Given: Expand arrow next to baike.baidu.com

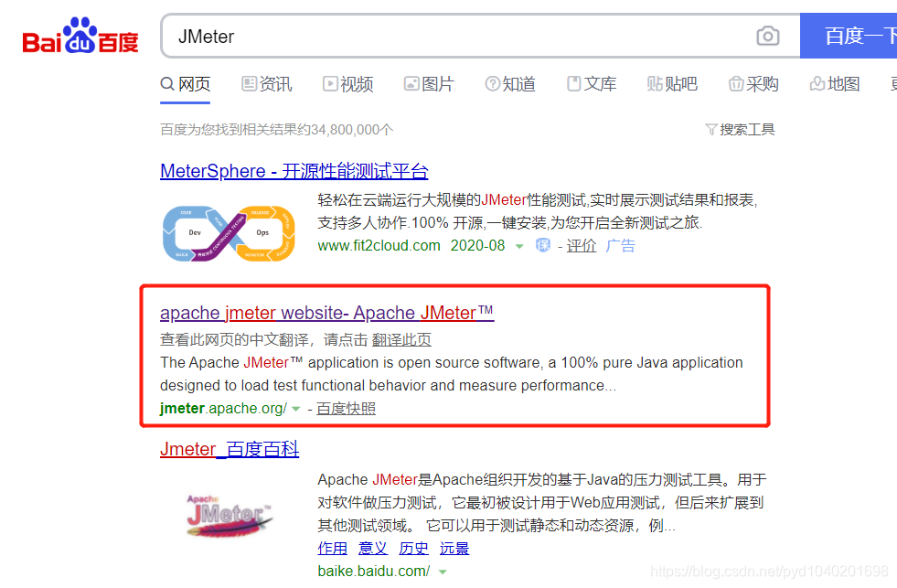Looking at the screenshot, I should click(443, 572).
